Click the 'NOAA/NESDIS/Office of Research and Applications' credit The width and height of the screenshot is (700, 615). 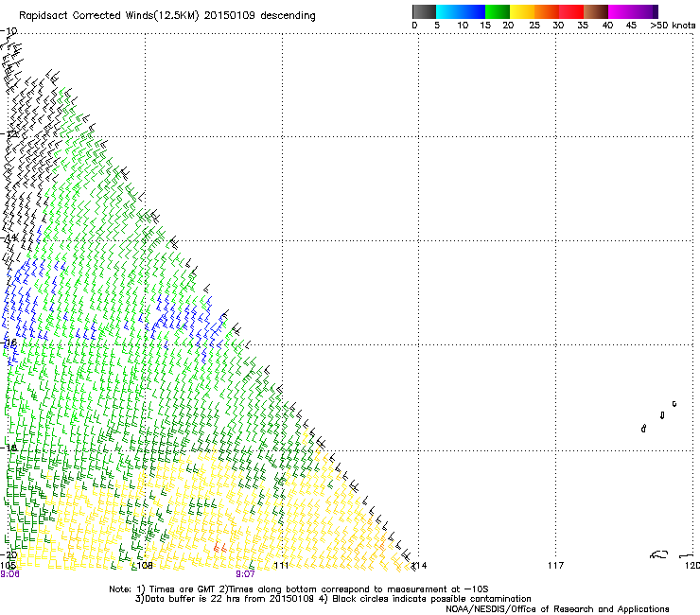point(557,609)
